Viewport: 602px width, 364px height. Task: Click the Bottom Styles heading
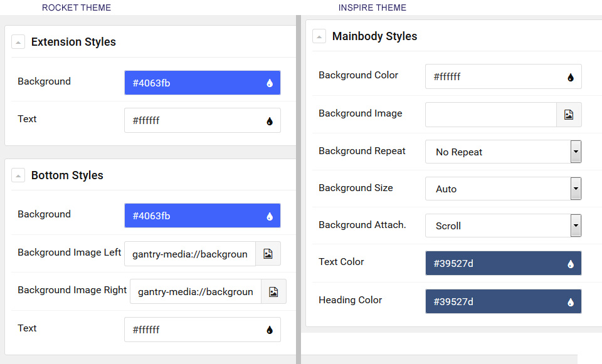[67, 175]
